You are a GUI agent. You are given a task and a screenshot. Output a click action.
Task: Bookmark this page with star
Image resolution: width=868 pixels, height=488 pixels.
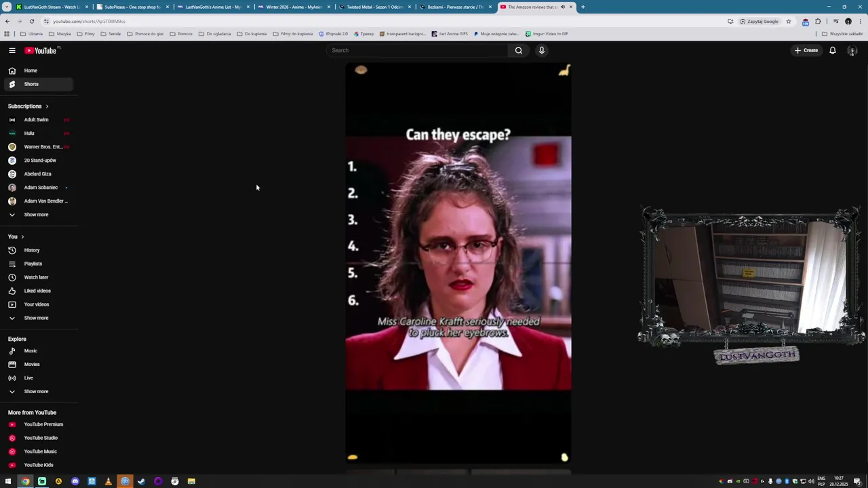(789, 21)
